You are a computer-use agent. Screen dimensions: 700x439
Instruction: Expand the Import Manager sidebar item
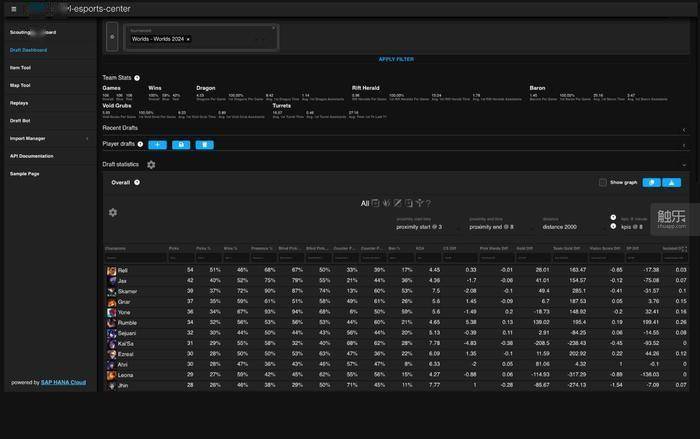[x=48, y=138]
